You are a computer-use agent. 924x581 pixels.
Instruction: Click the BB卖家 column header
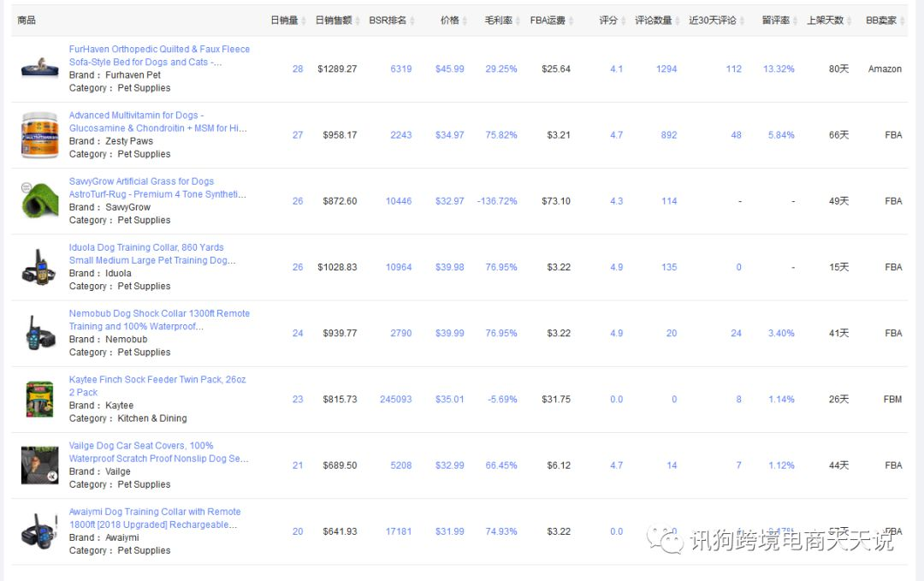[x=881, y=21]
